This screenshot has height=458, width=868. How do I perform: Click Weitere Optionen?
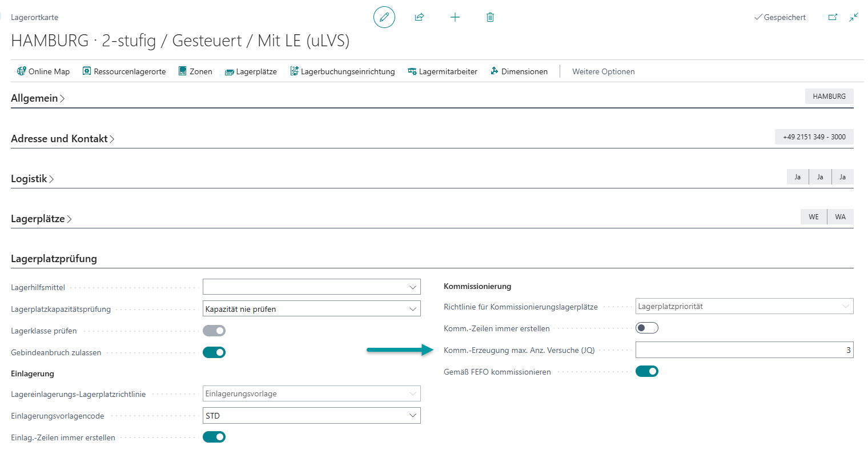[603, 71]
